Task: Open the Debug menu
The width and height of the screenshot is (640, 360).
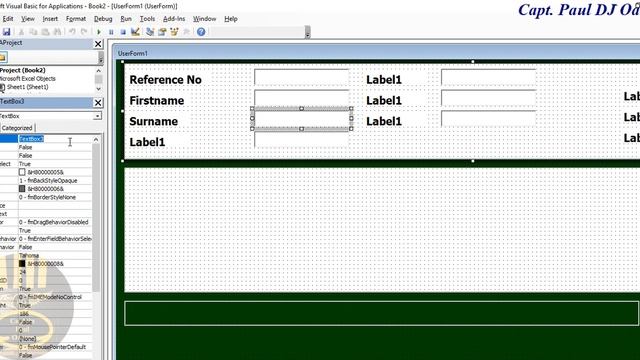Action: 103,19
